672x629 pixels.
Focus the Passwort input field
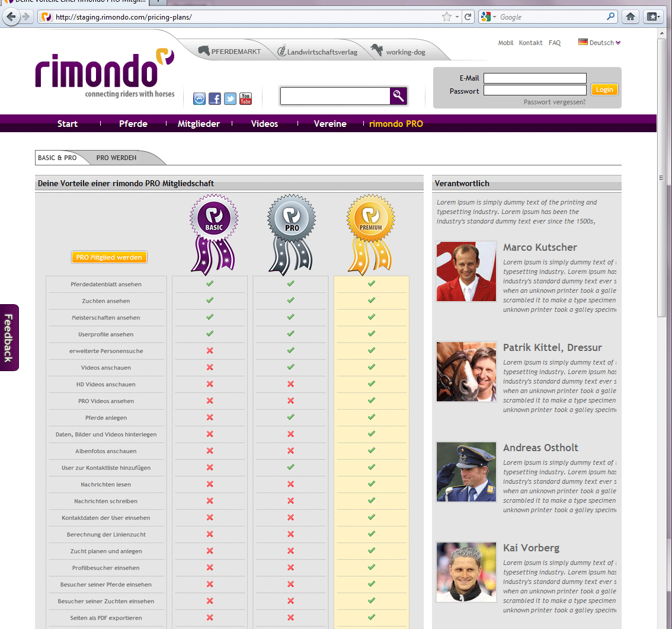(535, 90)
